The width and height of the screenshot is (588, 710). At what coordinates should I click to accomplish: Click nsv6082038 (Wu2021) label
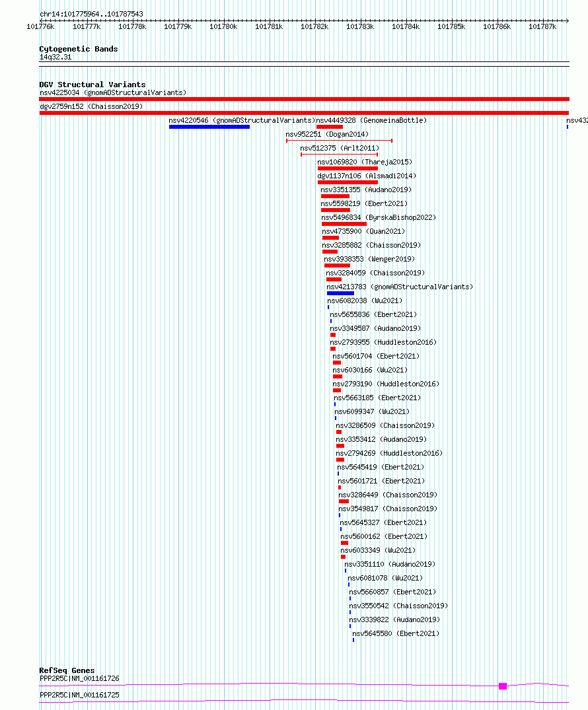pyautogui.click(x=365, y=301)
